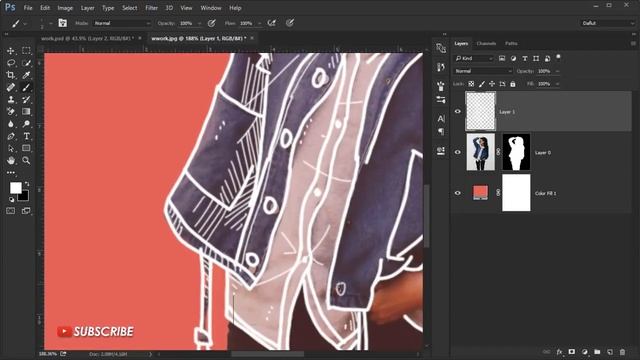
Task: Toggle lock position
Action: [492, 84]
